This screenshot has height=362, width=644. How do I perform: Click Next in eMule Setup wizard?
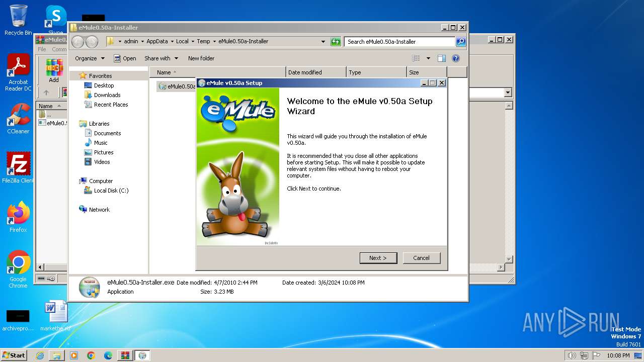coord(378,258)
